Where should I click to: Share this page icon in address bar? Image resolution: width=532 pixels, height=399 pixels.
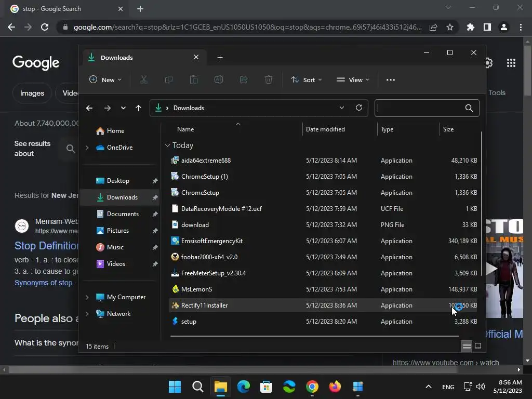click(433, 27)
